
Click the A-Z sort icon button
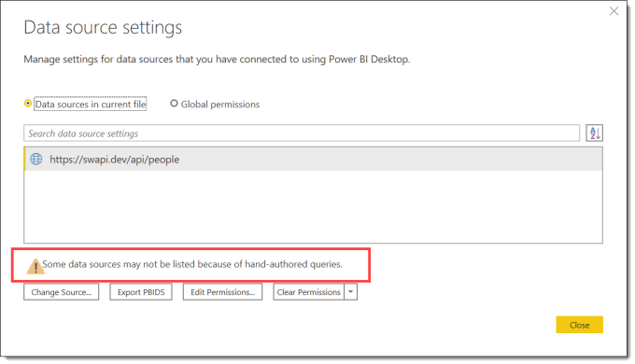(x=594, y=133)
